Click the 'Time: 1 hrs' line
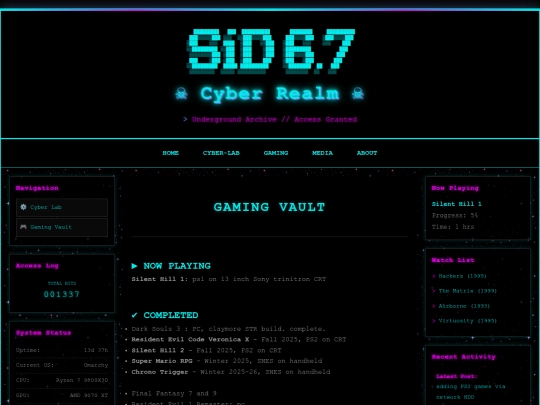The image size is (540, 405). 453,227
